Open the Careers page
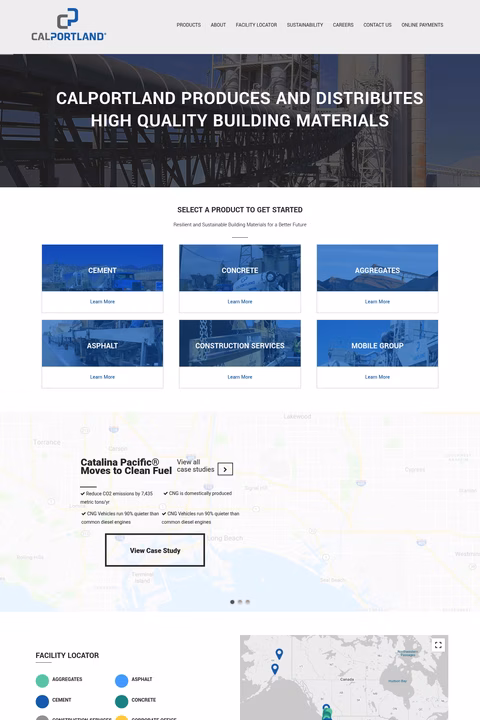Image resolution: width=480 pixels, height=720 pixels. click(x=343, y=25)
